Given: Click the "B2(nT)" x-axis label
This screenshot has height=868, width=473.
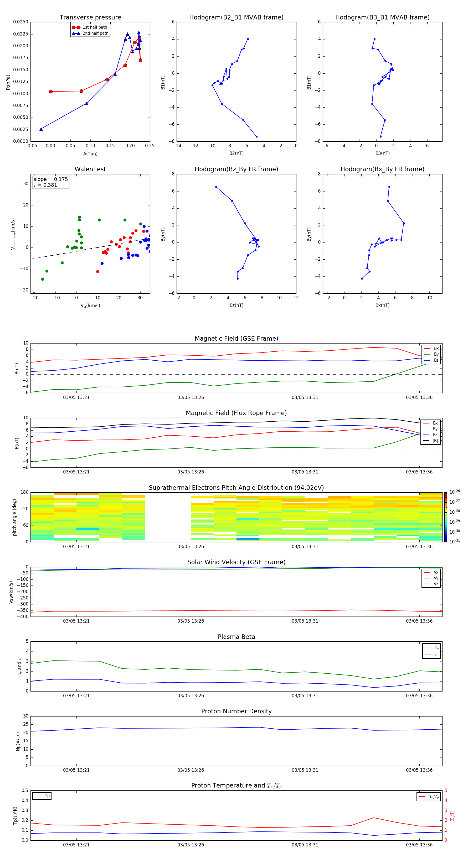Looking at the screenshot, I should pyautogui.click(x=236, y=153).
